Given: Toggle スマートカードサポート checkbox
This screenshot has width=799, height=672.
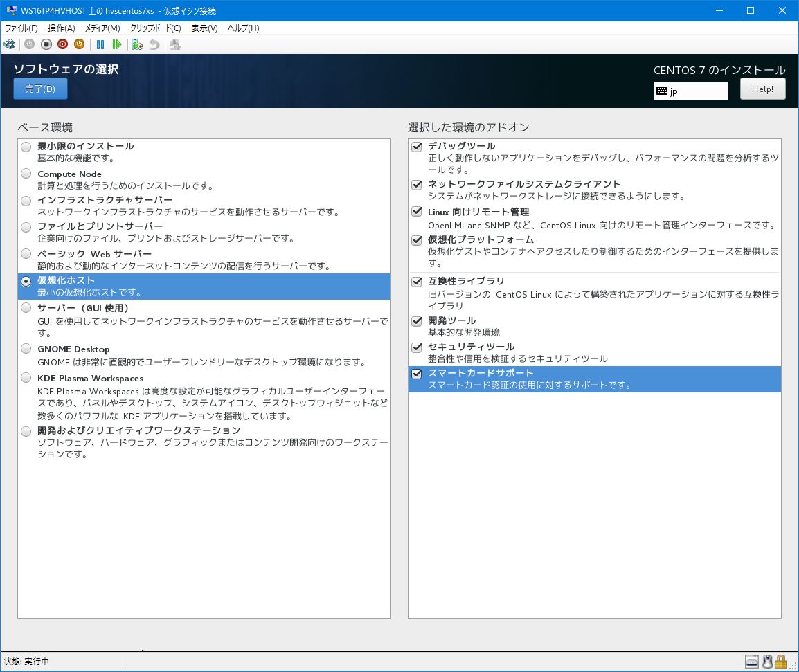Looking at the screenshot, I should [x=417, y=374].
